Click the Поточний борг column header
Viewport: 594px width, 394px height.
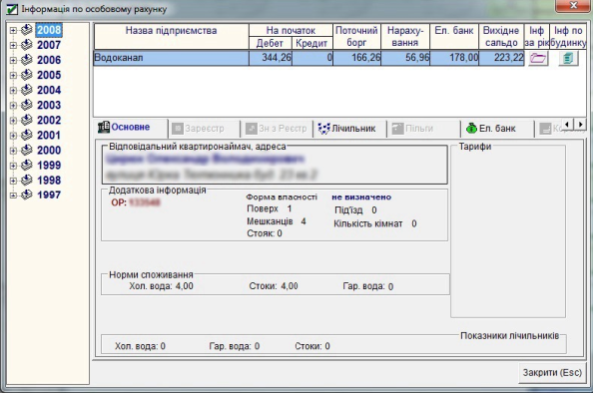357,36
